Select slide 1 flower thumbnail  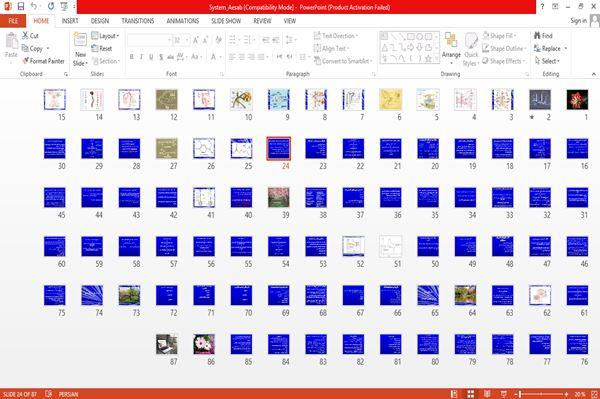(x=577, y=99)
